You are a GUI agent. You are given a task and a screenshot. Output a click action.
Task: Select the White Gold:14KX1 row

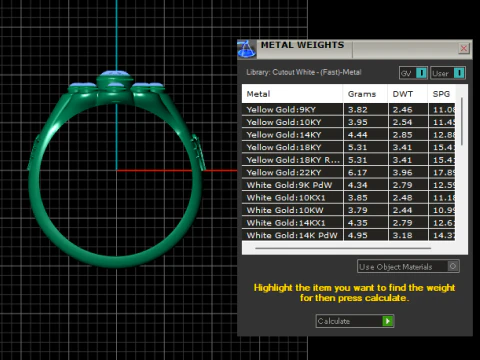click(348, 222)
